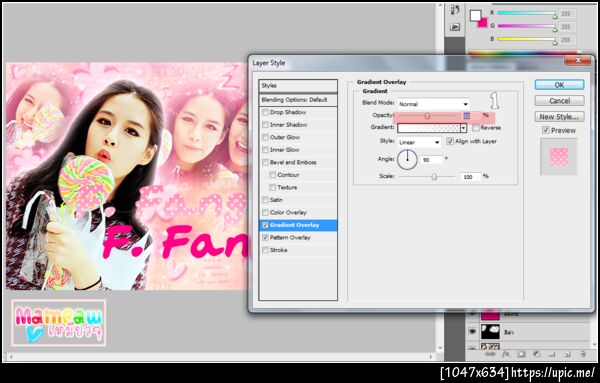The height and width of the screenshot is (383, 600).
Task: Click the Scale value field showing 100
Action: [470, 177]
